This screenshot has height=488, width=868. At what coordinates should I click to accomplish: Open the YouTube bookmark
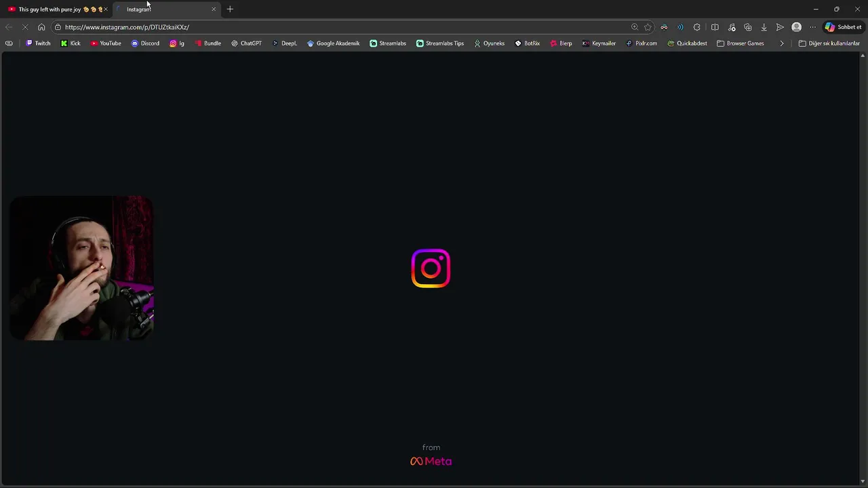click(x=106, y=43)
